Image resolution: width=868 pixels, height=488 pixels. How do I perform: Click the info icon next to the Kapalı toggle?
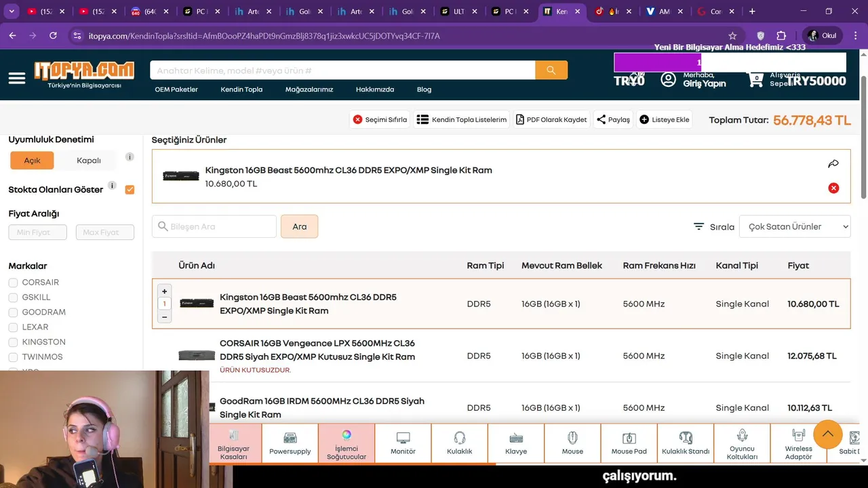(x=130, y=157)
